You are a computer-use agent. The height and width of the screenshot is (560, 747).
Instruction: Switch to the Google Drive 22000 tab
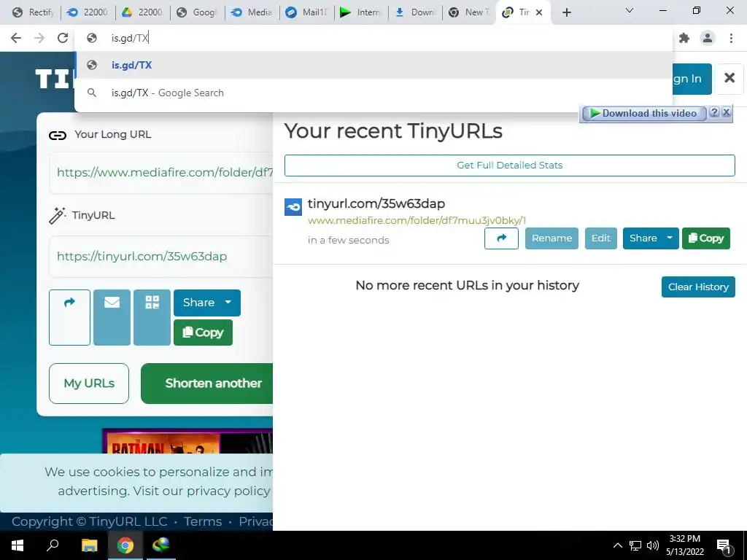coord(143,12)
